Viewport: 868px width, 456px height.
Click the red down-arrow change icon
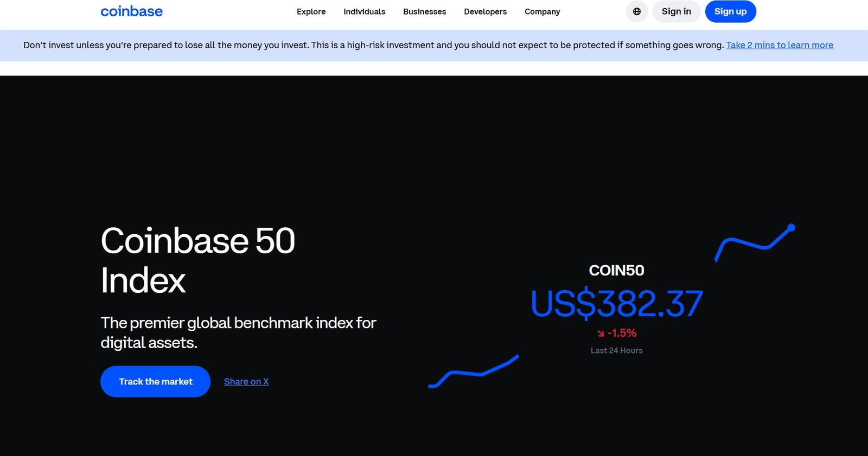pos(601,333)
